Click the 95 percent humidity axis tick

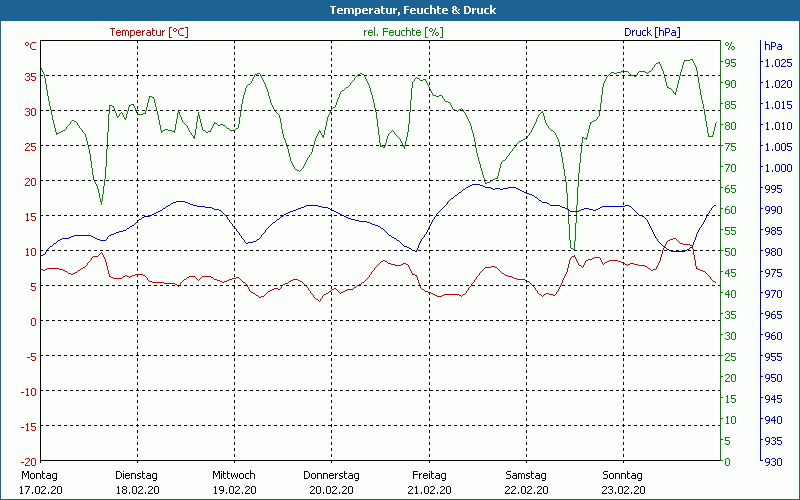point(730,63)
